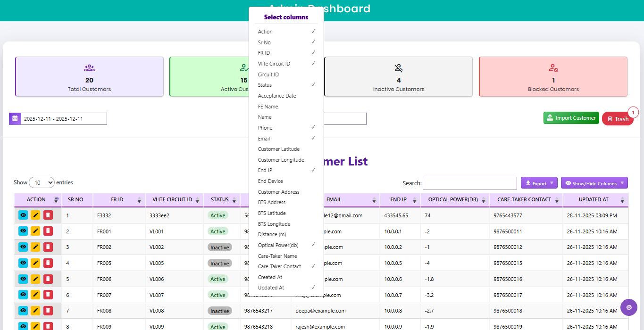644x330 pixels.
Task: Sort table by Vlite Circuit ID column
Action: pos(175,199)
